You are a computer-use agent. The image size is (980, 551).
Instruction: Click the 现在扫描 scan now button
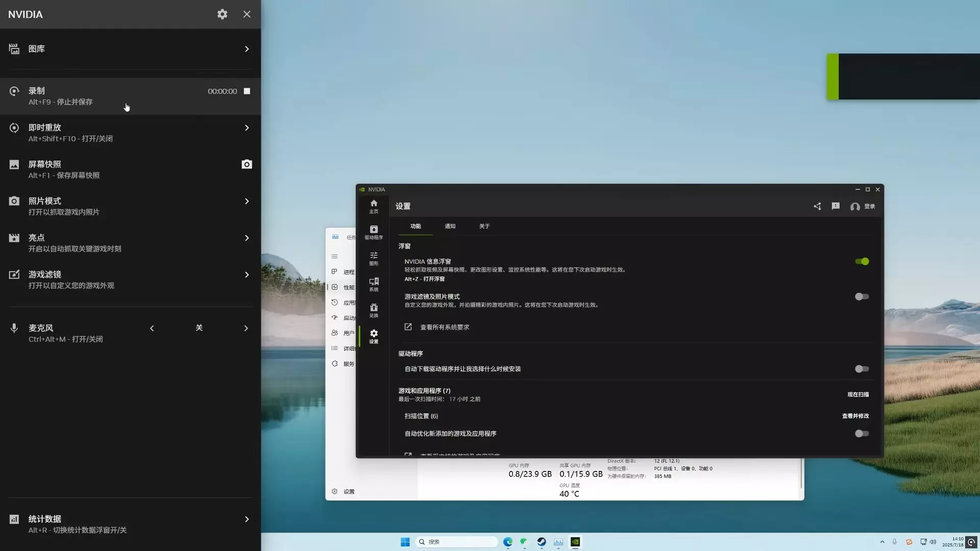click(858, 394)
